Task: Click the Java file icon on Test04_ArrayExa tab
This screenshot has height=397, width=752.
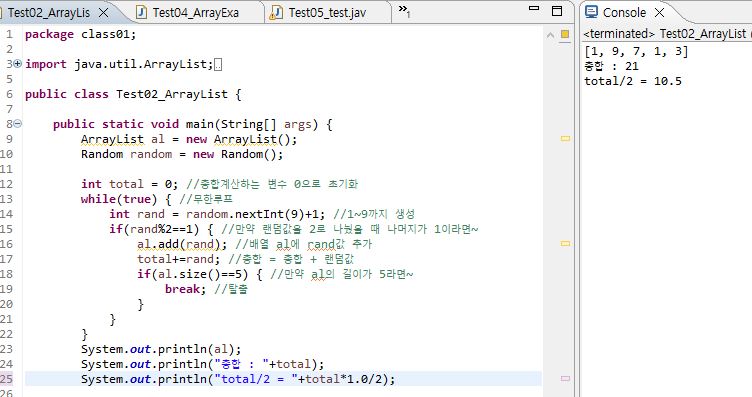Action: [141, 12]
